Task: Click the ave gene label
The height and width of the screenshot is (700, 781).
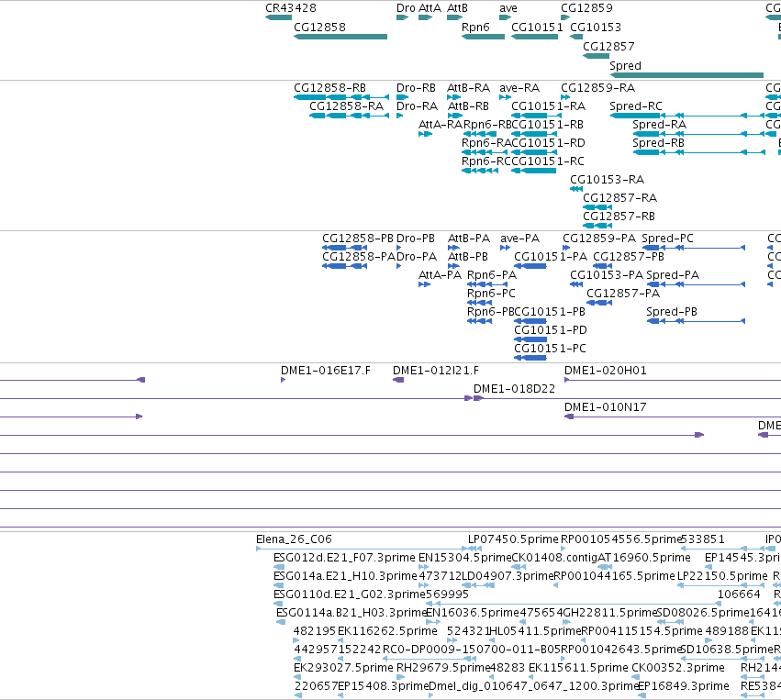Action: pos(508,8)
